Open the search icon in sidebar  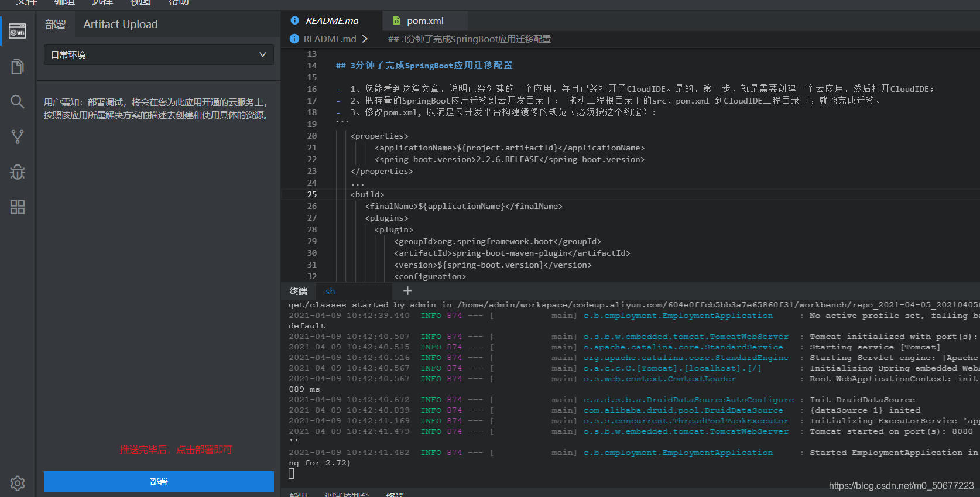(x=18, y=102)
